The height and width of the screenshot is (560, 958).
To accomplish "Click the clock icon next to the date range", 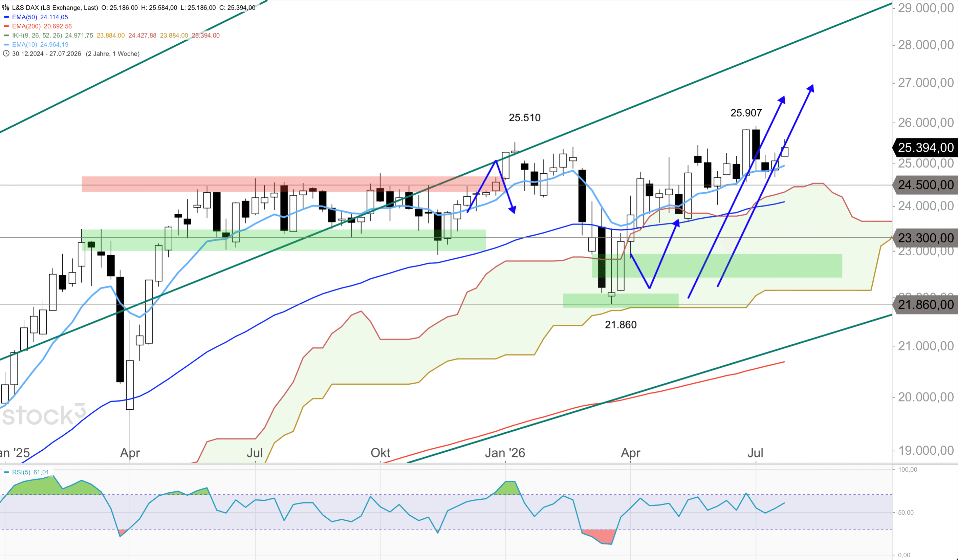I will (x=6, y=53).
